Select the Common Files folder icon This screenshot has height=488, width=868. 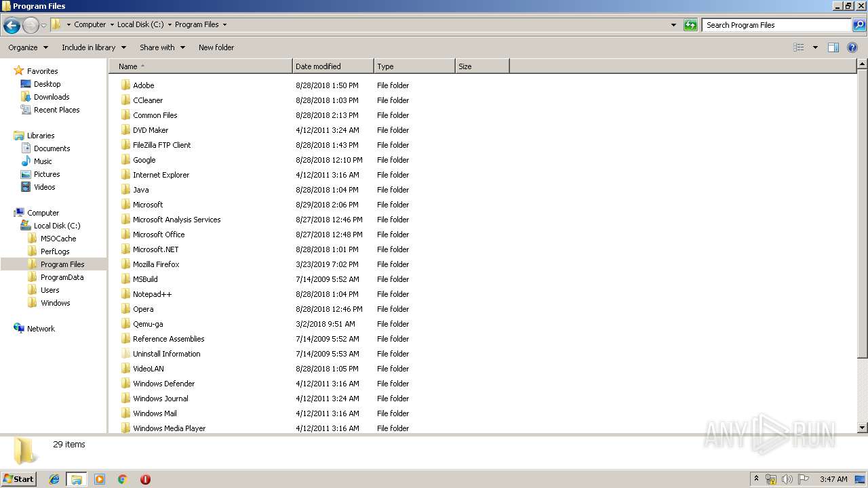point(125,115)
